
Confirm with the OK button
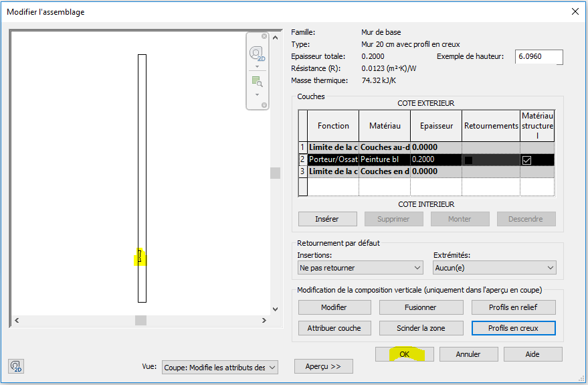pos(405,354)
